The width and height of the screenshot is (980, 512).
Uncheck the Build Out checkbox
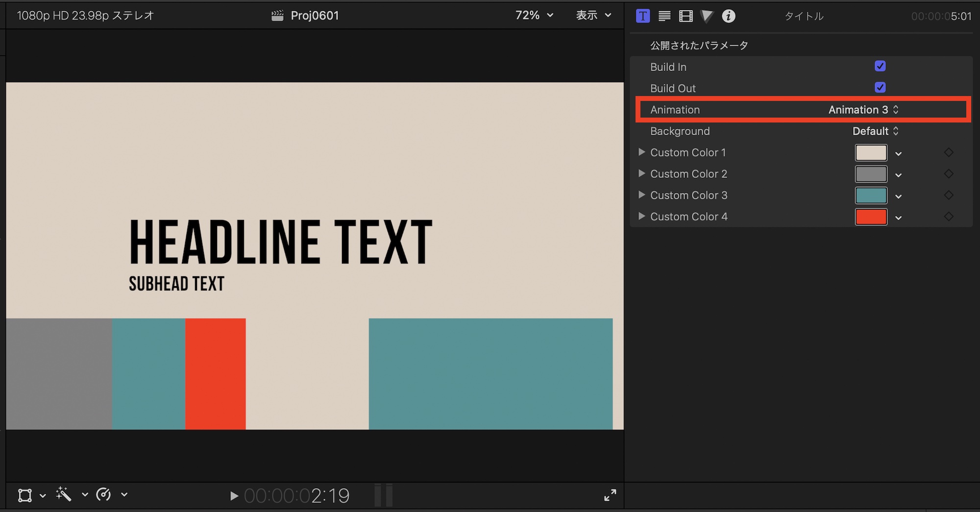(880, 88)
